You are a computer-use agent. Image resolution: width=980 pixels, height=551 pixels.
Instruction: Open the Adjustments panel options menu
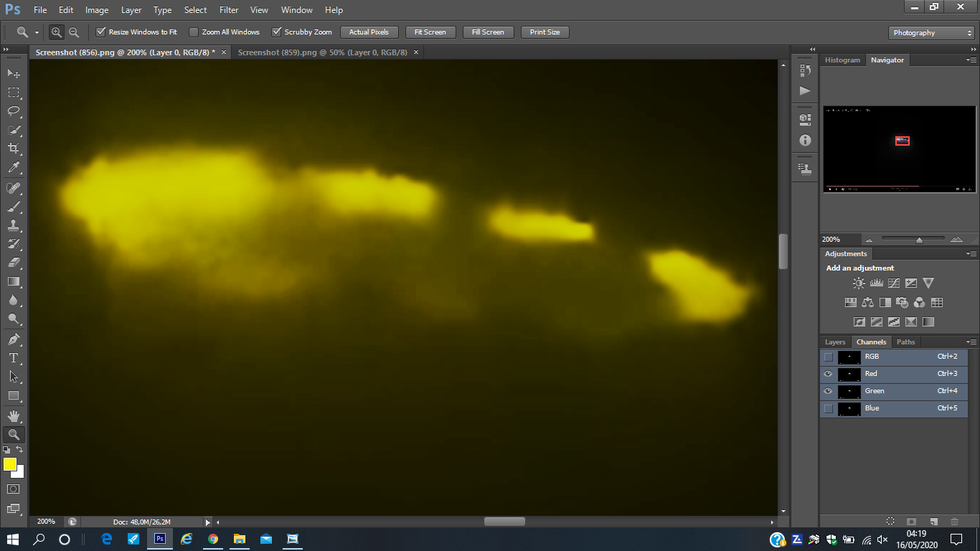[971, 254]
